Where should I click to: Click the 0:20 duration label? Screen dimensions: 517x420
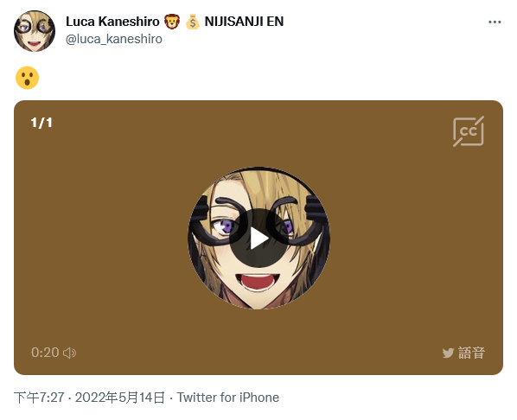(x=45, y=353)
